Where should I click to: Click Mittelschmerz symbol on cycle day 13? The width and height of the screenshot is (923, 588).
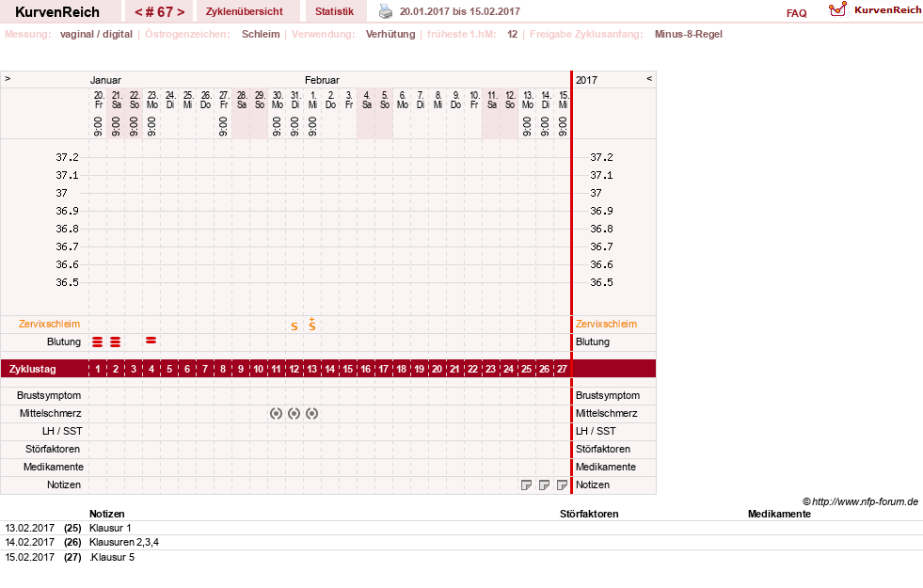click(x=312, y=413)
